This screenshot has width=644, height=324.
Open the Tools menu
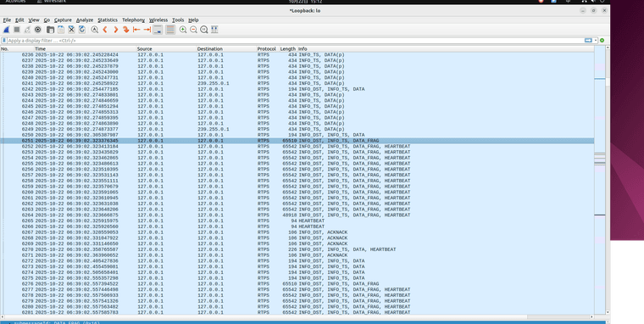point(178,20)
